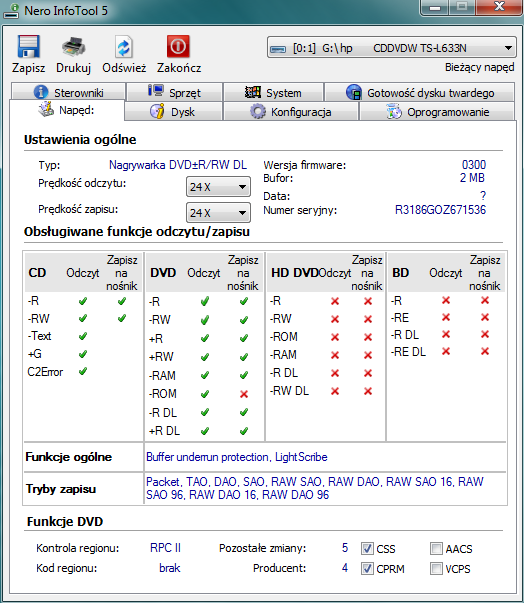Click the DVD +R DL write check mark
This screenshot has width=524, height=603.
click(x=244, y=431)
